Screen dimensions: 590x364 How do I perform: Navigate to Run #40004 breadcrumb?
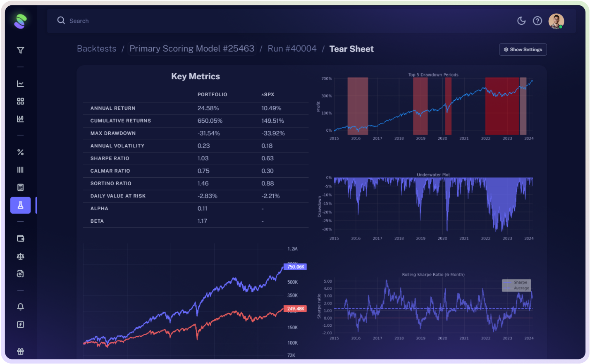(x=292, y=48)
